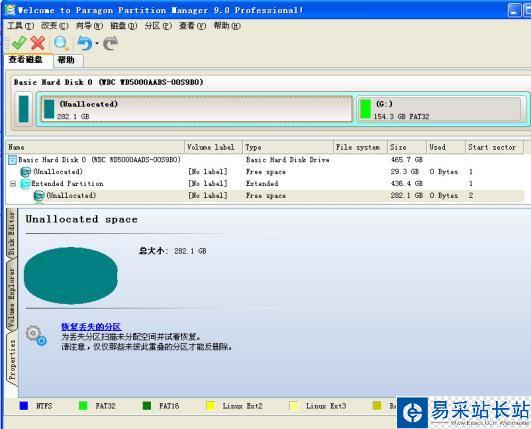Select the 282.1 GB Unallocated block in disk map
The height and width of the screenshot is (429, 531).
pos(197,109)
